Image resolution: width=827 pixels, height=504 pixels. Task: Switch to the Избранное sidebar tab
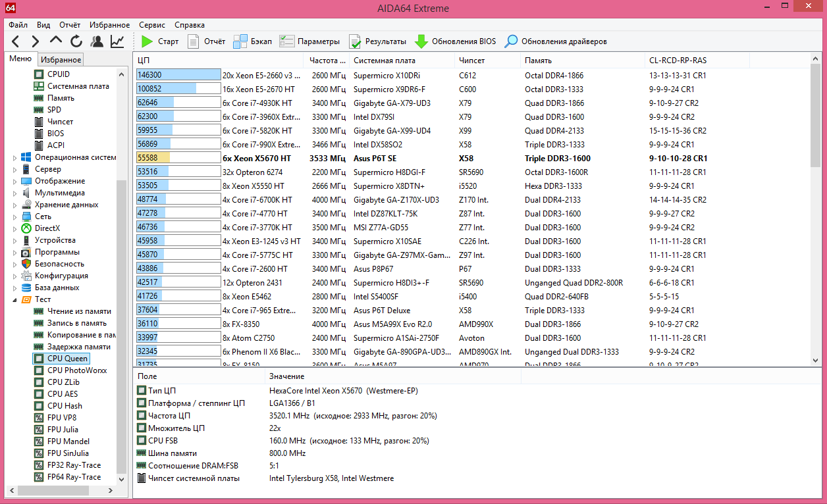[61, 60]
